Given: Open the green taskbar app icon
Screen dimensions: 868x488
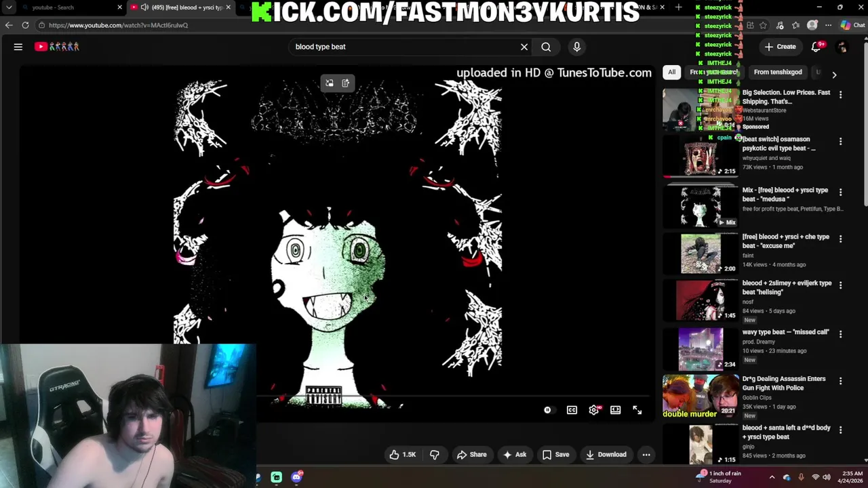Looking at the screenshot, I should (277, 477).
